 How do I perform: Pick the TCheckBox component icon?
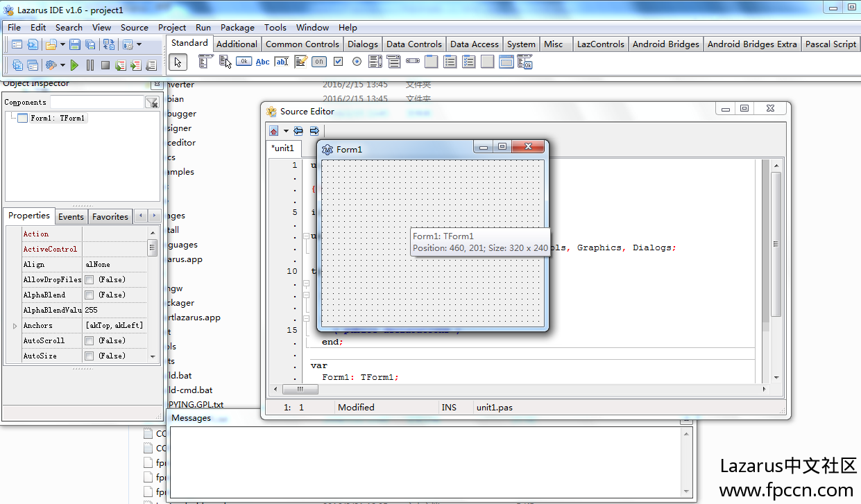(338, 62)
